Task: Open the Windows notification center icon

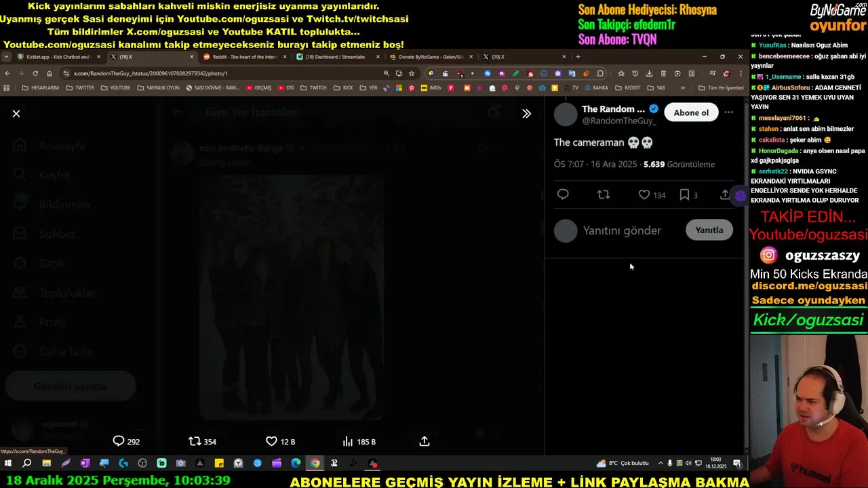Action: (x=737, y=464)
